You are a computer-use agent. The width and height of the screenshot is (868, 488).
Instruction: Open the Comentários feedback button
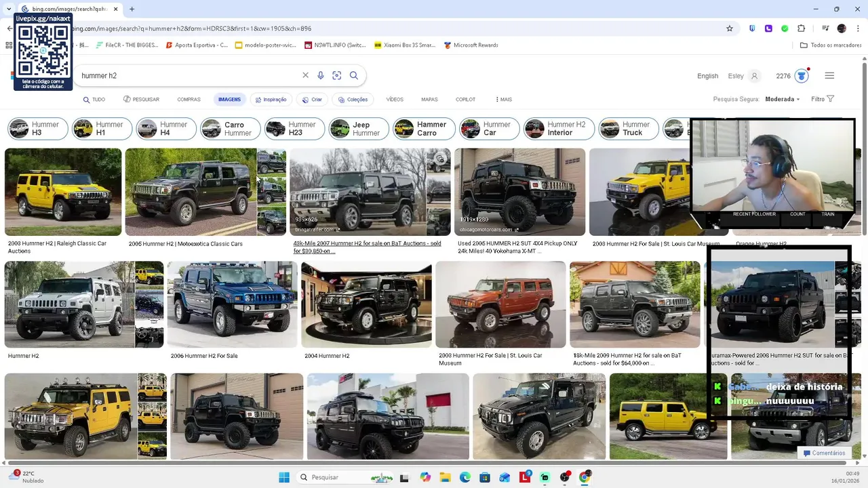coord(825,453)
